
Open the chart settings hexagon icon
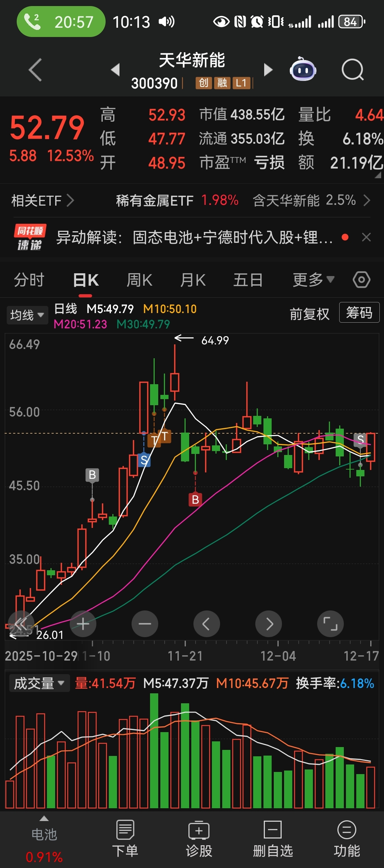[362, 280]
